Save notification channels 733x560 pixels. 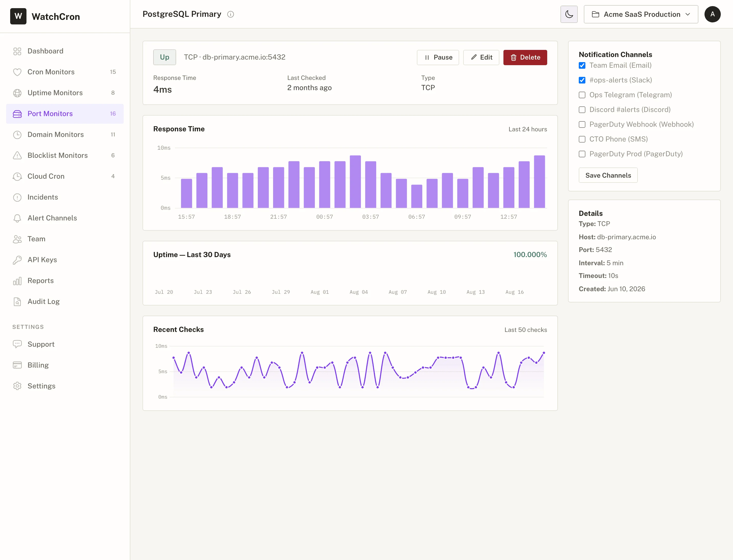[x=608, y=175]
